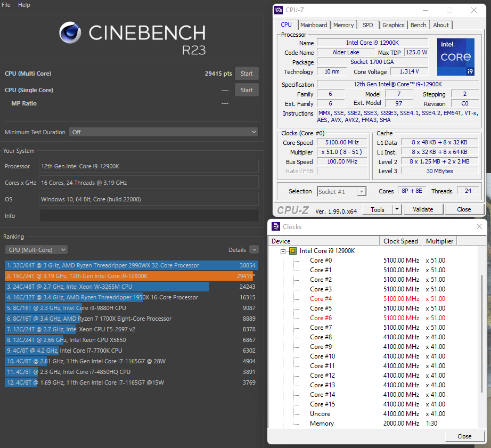Screen dimensions: 491x448
Task: Click the Clocks window title icon
Action: [x=275, y=226]
